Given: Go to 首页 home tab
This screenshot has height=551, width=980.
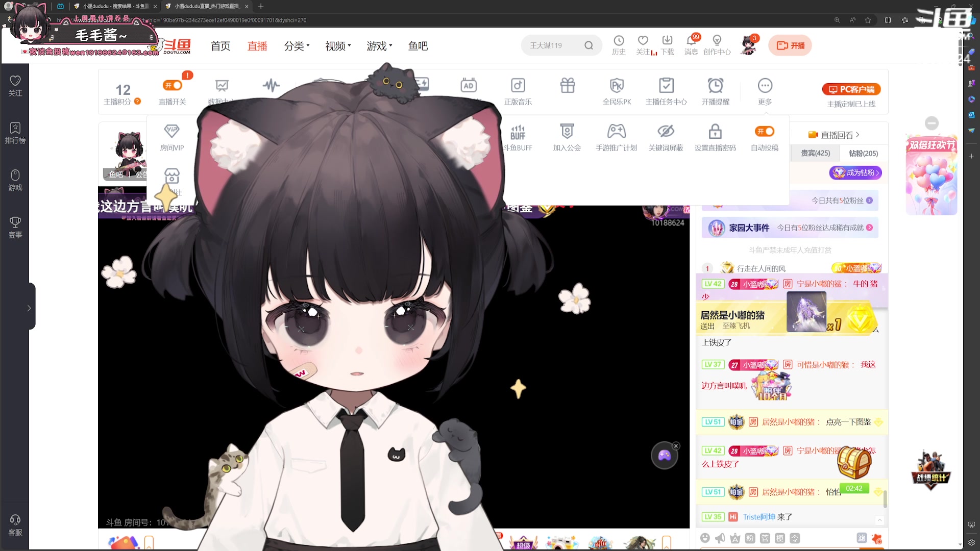Looking at the screenshot, I should pyautogui.click(x=220, y=46).
